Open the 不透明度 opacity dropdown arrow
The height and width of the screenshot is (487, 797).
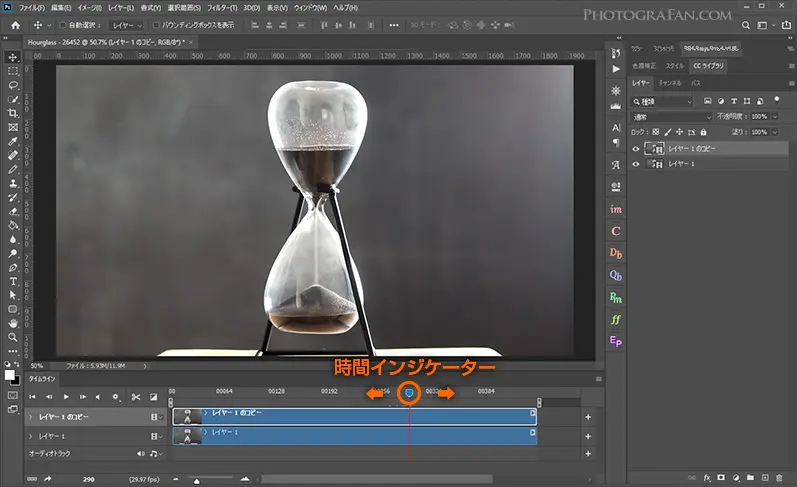point(775,117)
